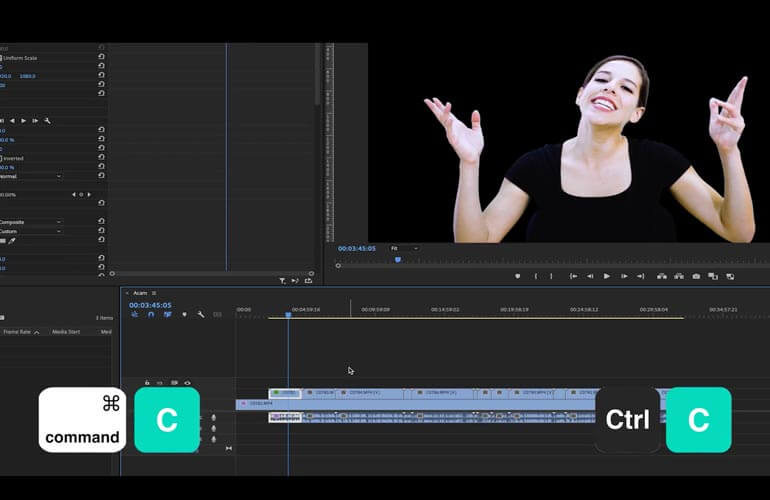
Task: Click the Go to Out point button
Action: point(640,277)
